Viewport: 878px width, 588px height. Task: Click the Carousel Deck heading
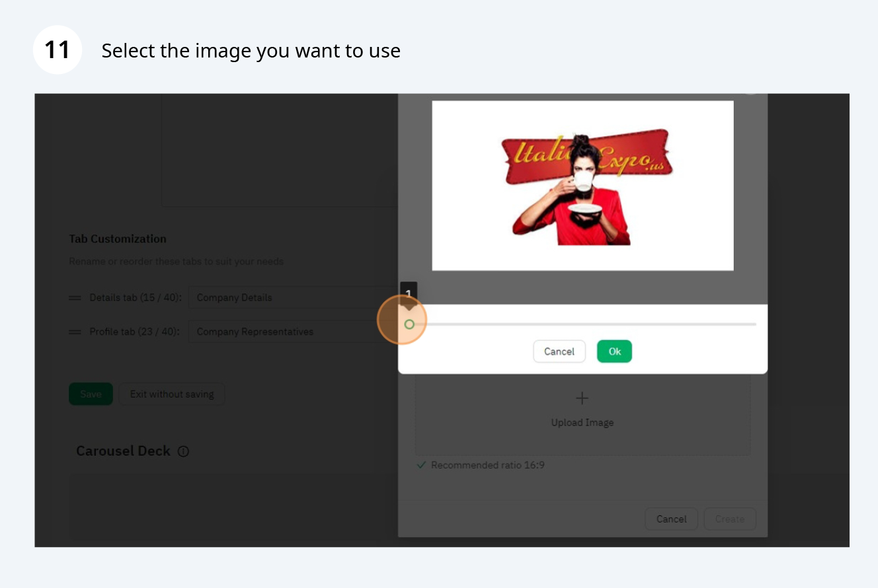[123, 451]
